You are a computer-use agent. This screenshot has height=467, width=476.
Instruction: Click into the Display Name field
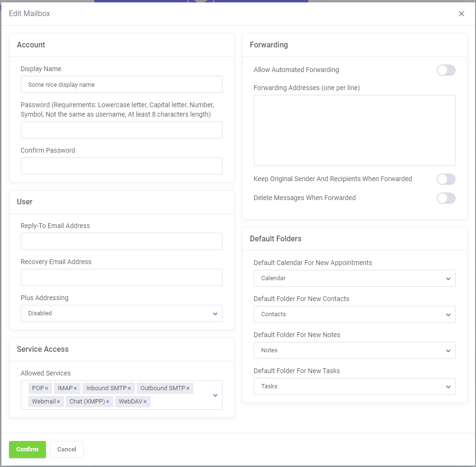tap(121, 85)
